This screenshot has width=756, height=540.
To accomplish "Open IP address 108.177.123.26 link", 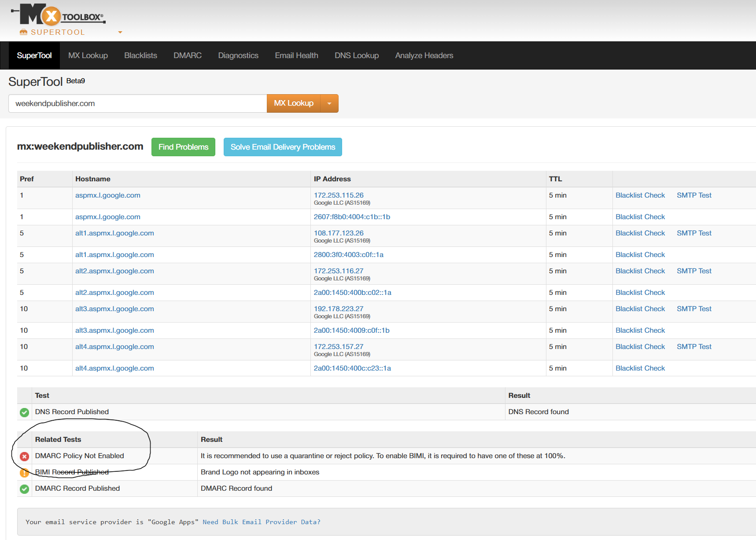I will [x=339, y=233].
